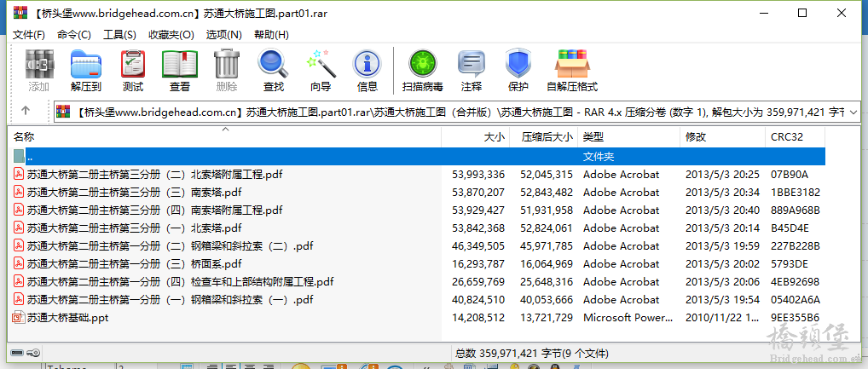The image size is (868, 369).
Task: Click PowerPoint icon of 苏通大桥基础.ppt
Action: click(x=19, y=318)
